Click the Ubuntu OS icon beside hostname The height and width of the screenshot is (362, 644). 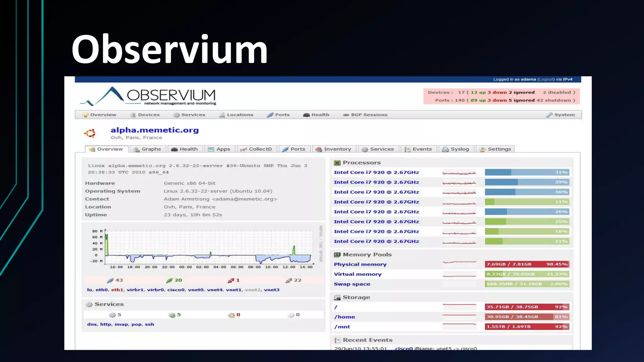tap(90, 133)
